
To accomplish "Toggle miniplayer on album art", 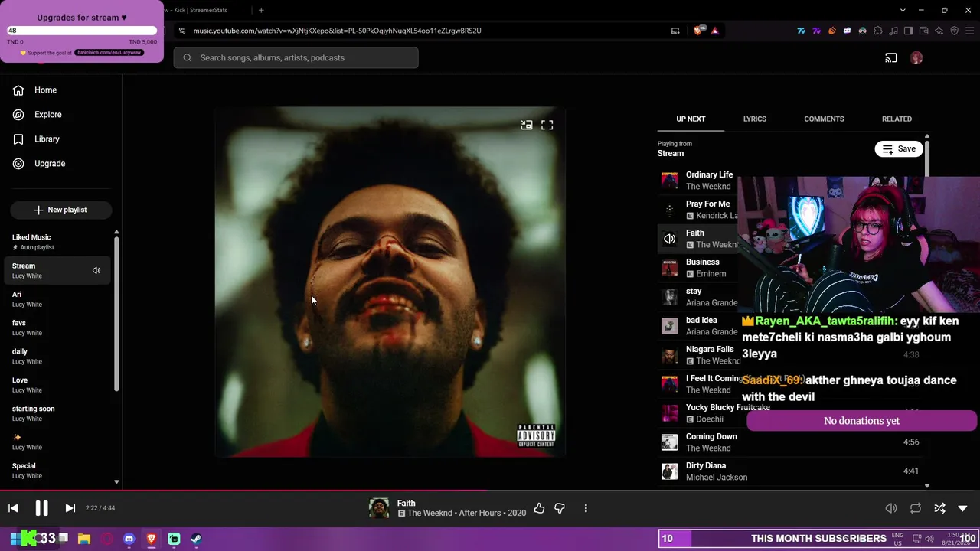I will (527, 125).
